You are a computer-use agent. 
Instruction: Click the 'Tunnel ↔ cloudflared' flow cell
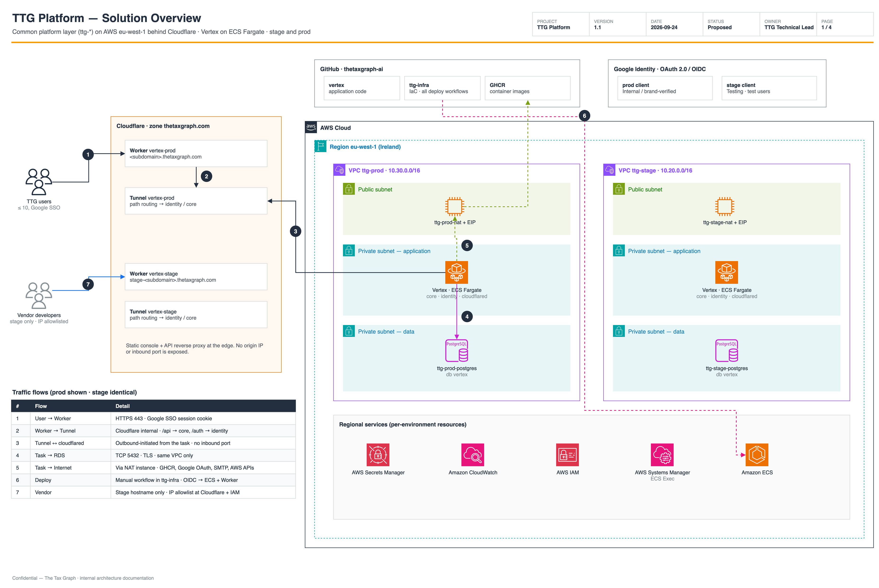click(71, 443)
